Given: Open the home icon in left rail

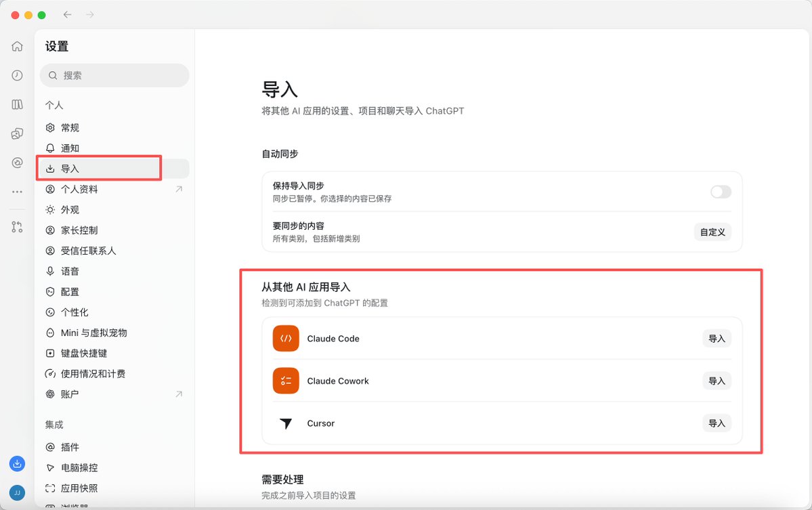Looking at the screenshot, I should point(17,46).
